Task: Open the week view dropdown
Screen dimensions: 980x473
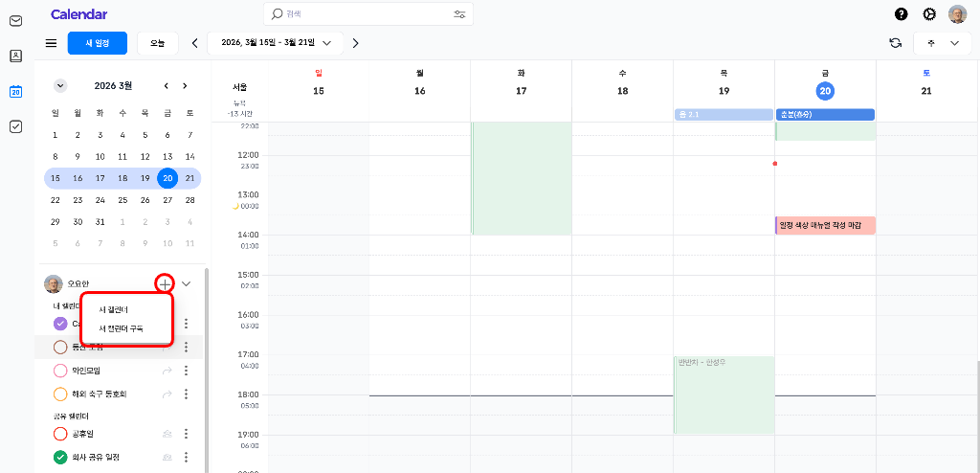Action: pyautogui.click(x=941, y=43)
